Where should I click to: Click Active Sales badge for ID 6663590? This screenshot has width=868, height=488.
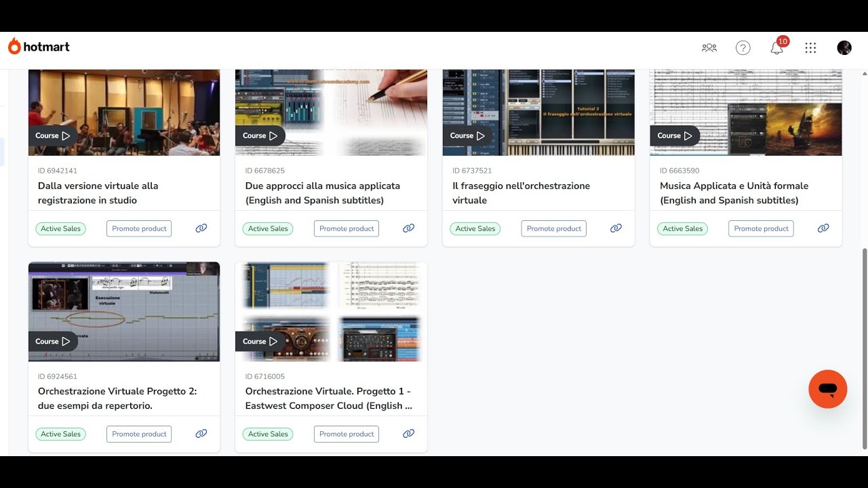682,228
